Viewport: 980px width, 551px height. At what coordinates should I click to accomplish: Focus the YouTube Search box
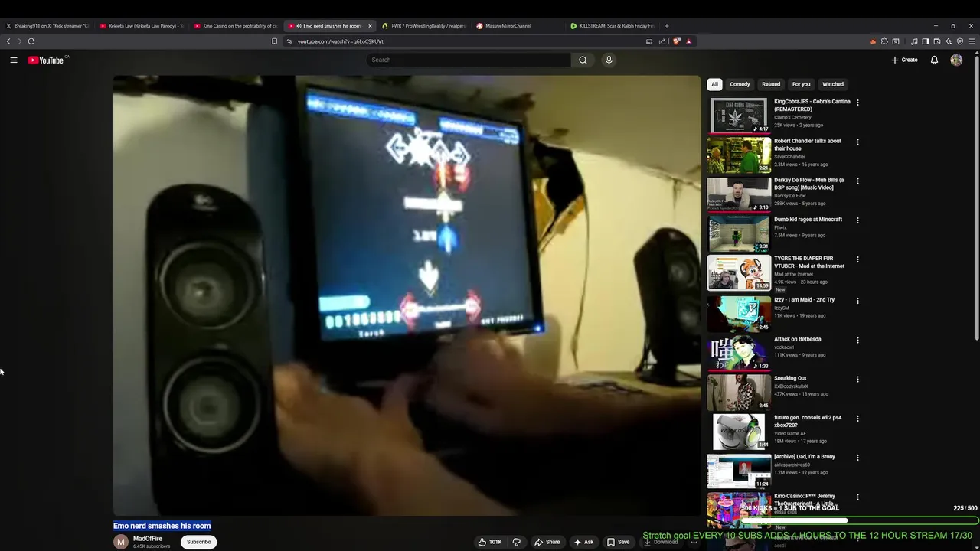pos(469,60)
